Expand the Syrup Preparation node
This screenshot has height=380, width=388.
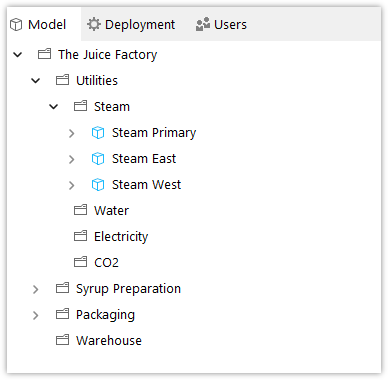36,289
